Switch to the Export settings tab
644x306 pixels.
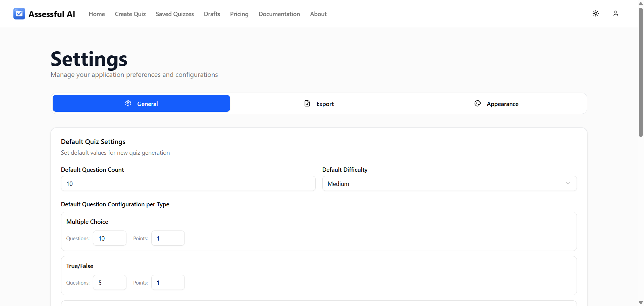319,103
